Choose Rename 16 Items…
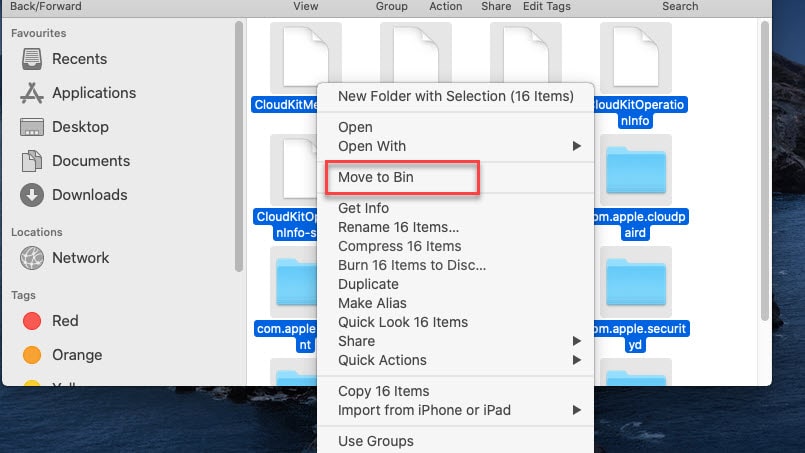This screenshot has width=805, height=453. [x=455, y=227]
